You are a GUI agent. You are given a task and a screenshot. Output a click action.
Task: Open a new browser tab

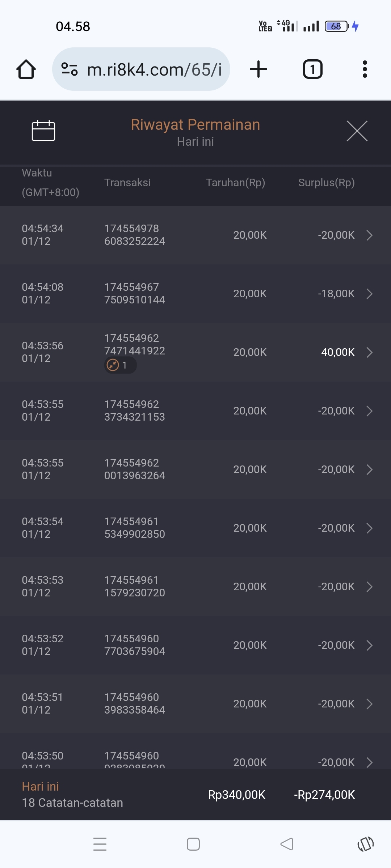click(258, 69)
